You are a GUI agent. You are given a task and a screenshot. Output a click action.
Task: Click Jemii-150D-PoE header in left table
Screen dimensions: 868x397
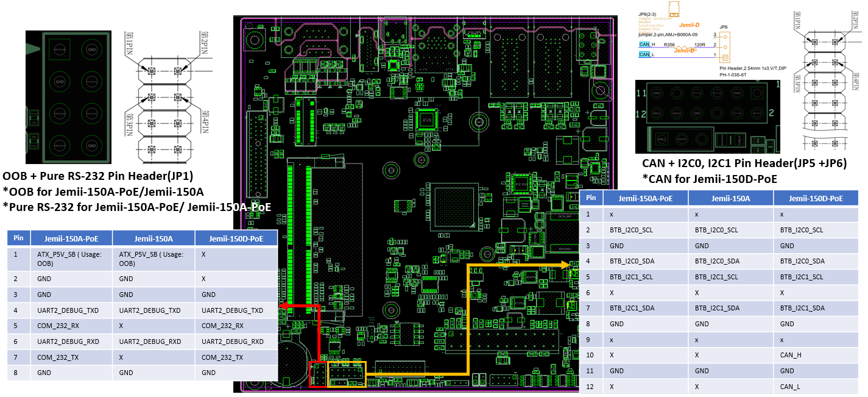click(236, 238)
